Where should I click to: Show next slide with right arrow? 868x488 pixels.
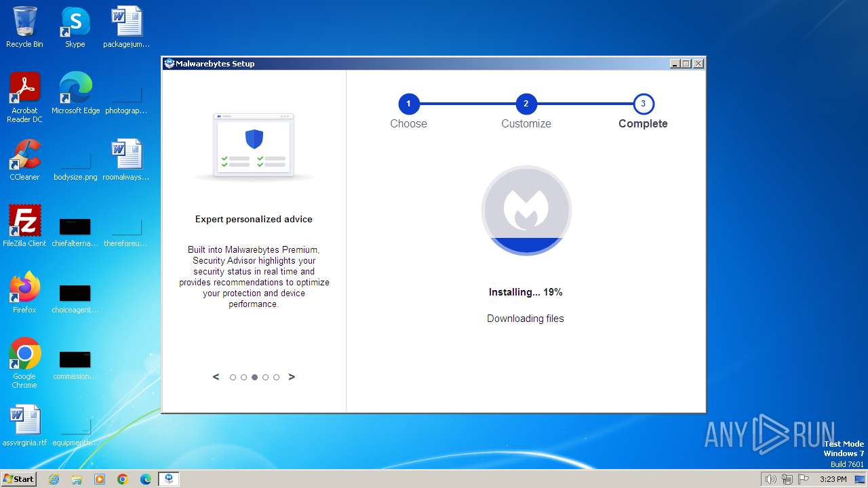tap(292, 377)
